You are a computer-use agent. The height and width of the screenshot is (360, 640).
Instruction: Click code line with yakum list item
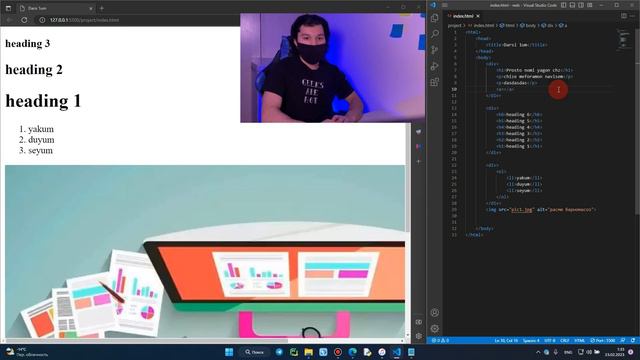(524, 178)
